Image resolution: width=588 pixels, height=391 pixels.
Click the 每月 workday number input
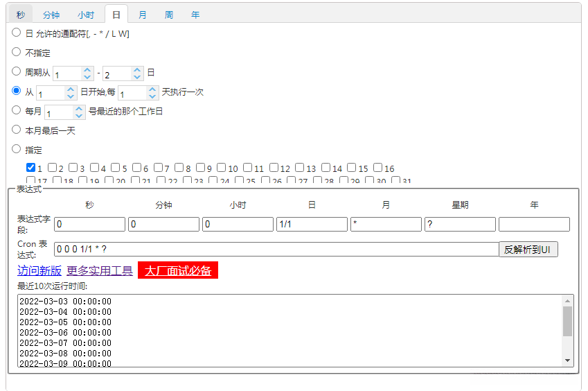pyautogui.click(x=59, y=112)
